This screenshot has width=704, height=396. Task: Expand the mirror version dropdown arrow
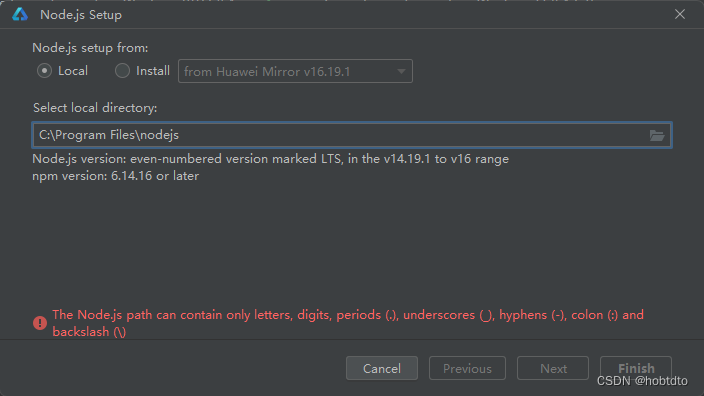pyautogui.click(x=401, y=71)
